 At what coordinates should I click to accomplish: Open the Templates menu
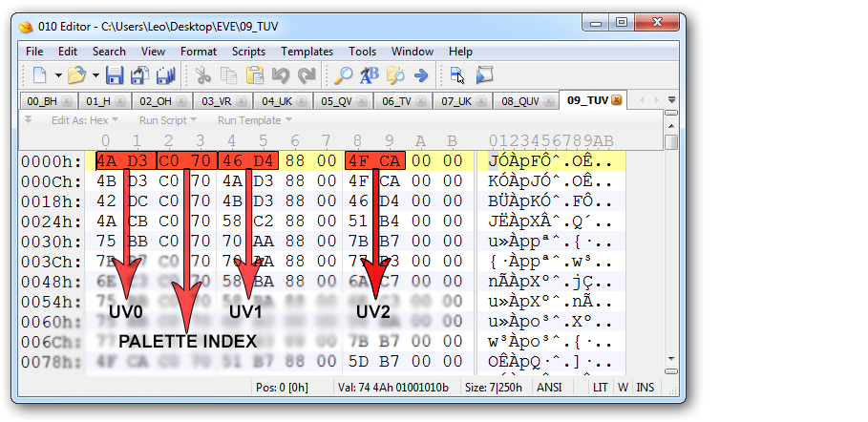tap(307, 52)
